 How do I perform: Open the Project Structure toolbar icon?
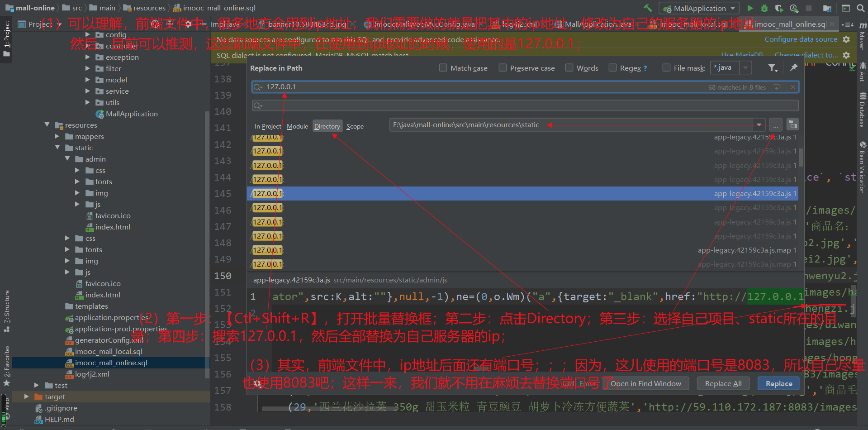(x=827, y=8)
